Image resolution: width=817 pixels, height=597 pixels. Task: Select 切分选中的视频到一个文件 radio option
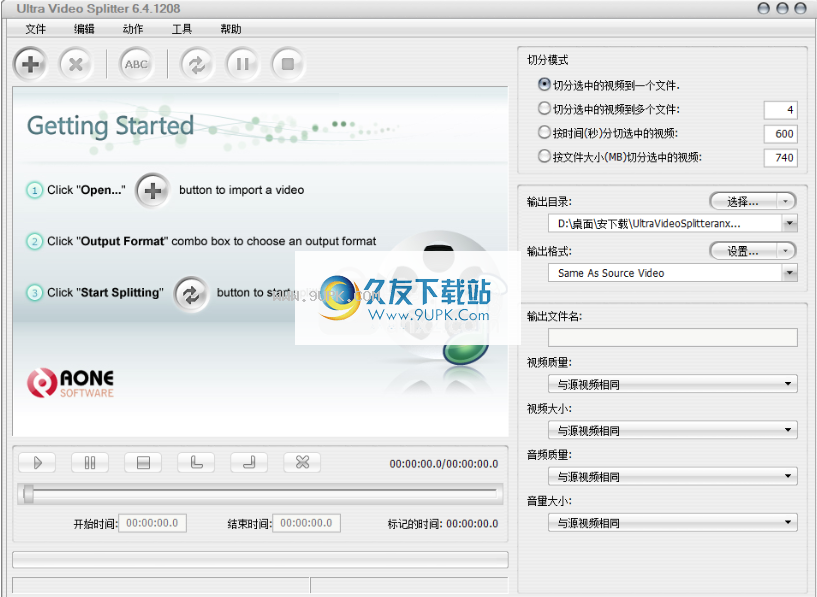(x=544, y=84)
